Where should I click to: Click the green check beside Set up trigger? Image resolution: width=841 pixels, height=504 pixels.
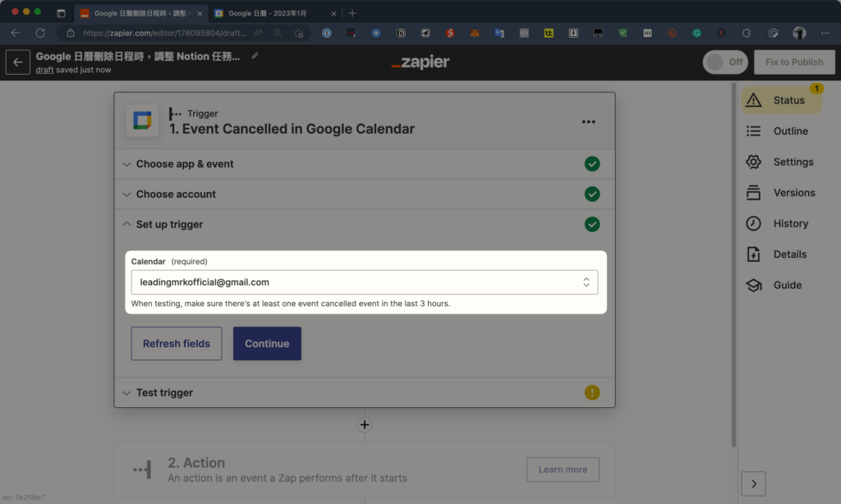point(592,224)
